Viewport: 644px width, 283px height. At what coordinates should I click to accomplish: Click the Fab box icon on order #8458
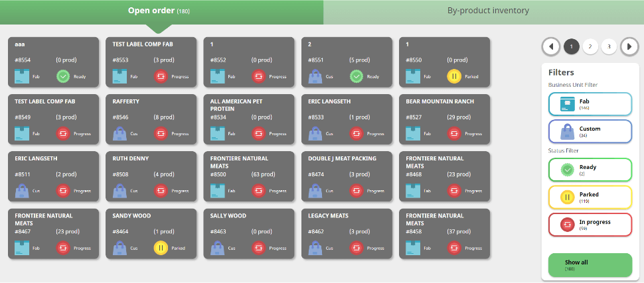413,248
